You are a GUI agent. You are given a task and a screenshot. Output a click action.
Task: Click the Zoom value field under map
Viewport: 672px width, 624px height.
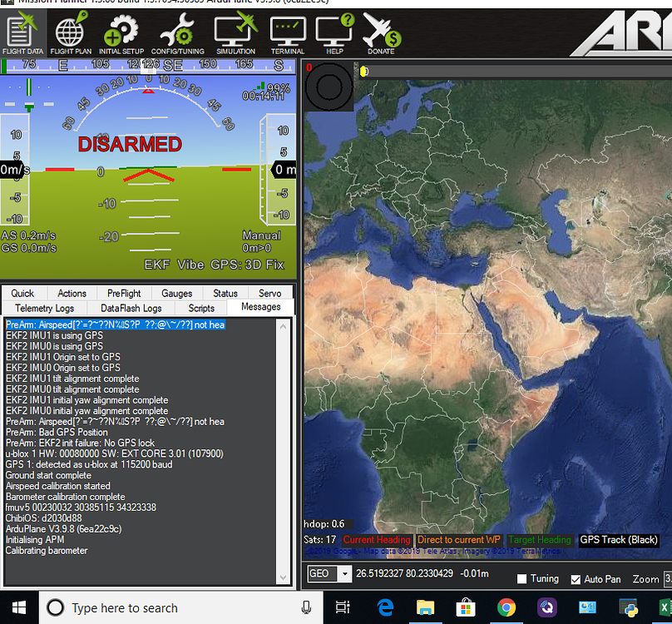click(x=666, y=578)
